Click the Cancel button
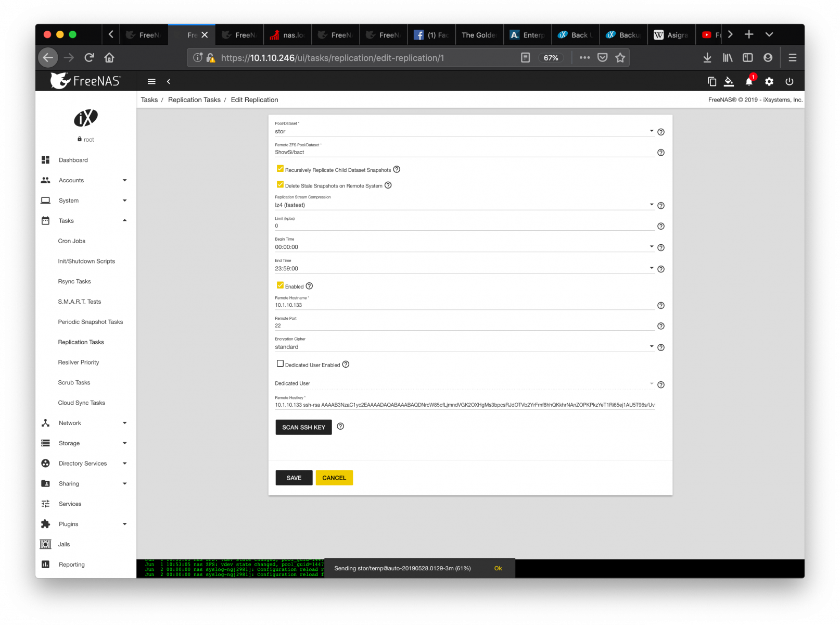 click(x=334, y=478)
